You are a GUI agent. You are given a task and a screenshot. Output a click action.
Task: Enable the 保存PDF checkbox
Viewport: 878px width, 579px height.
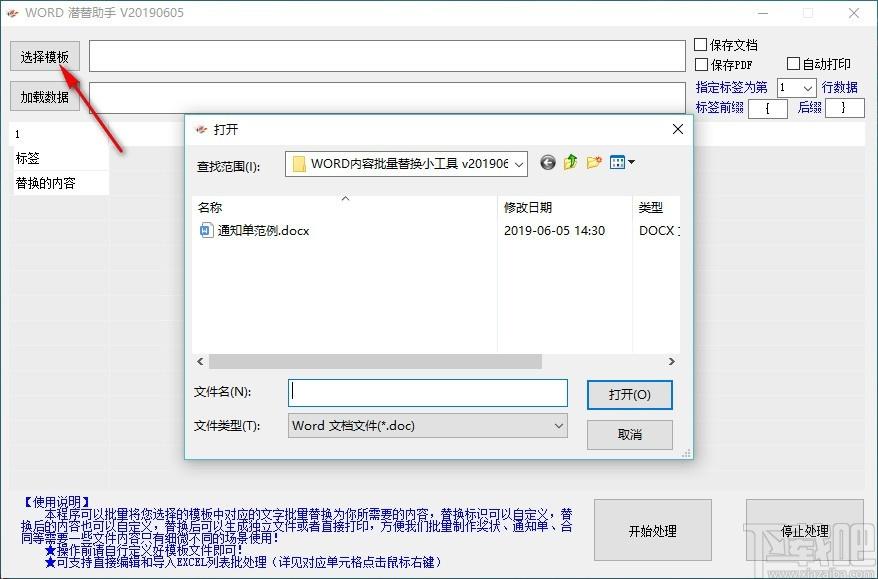[703, 64]
